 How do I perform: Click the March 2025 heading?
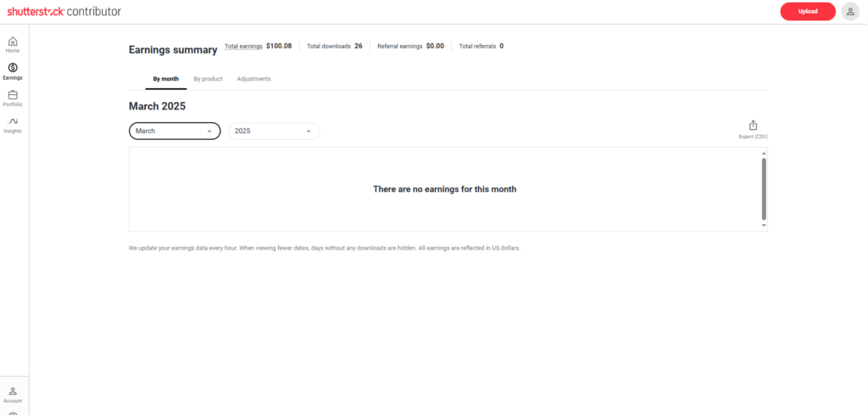[157, 106]
